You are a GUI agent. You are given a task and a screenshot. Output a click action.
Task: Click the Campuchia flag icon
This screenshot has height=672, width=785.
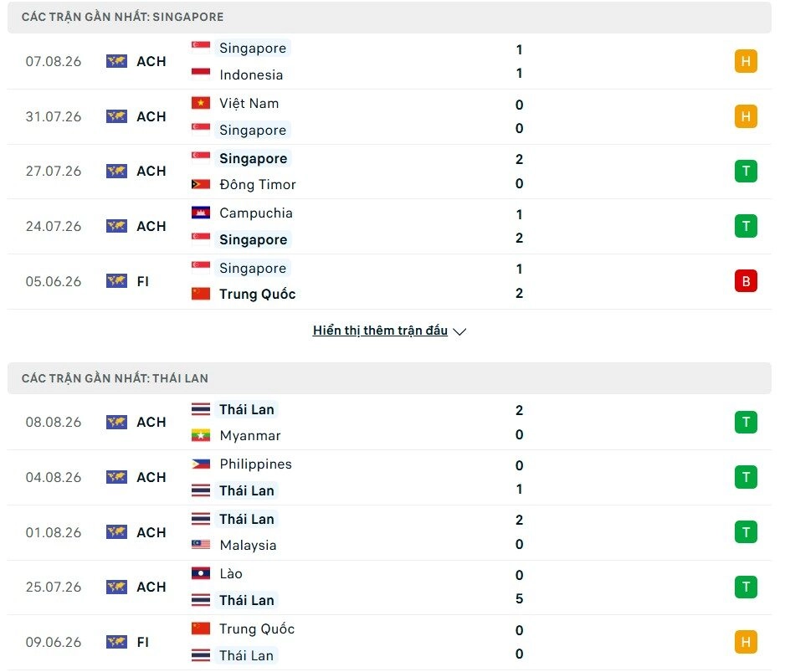(x=201, y=213)
